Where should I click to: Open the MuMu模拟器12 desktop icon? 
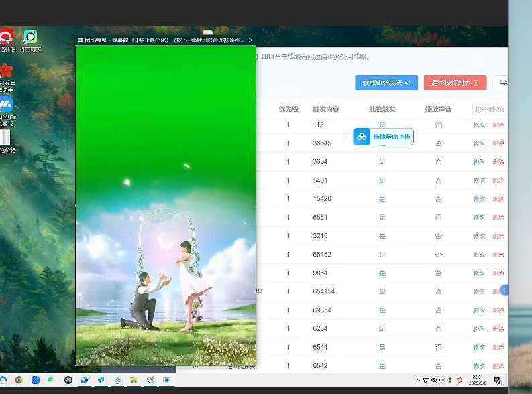(x=7, y=111)
